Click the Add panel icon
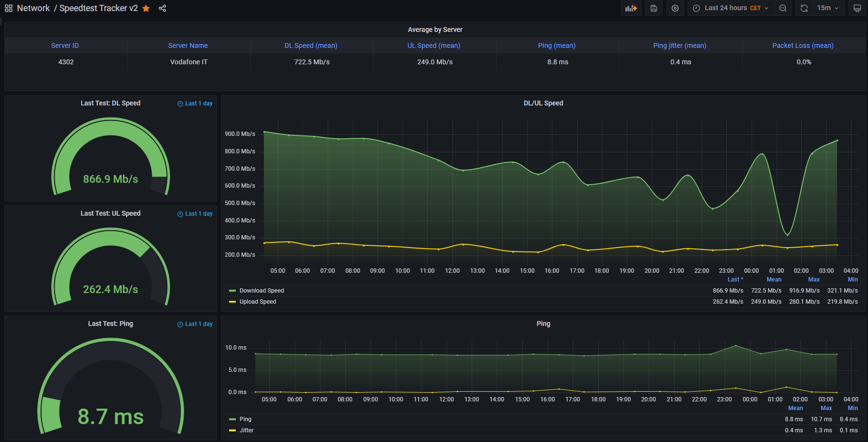Screen dimensions: 868x442 click(631, 8)
